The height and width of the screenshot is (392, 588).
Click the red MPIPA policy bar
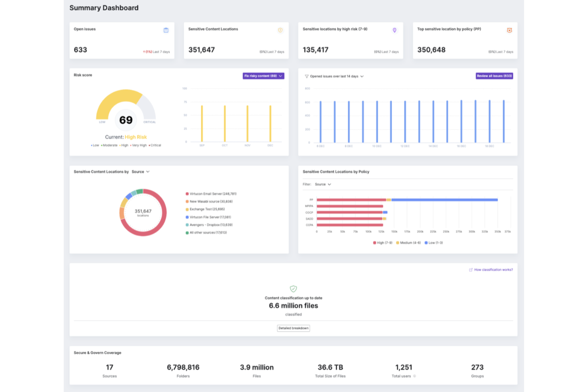coord(350,206)
